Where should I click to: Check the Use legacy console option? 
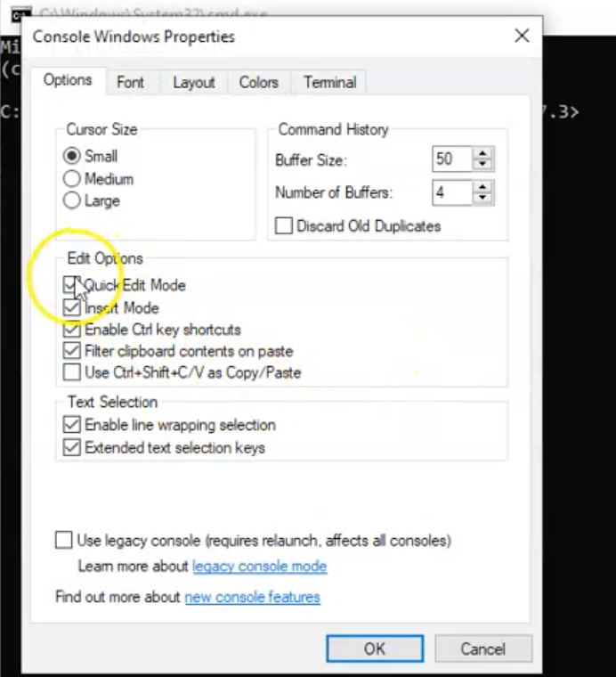click(64, 540)
